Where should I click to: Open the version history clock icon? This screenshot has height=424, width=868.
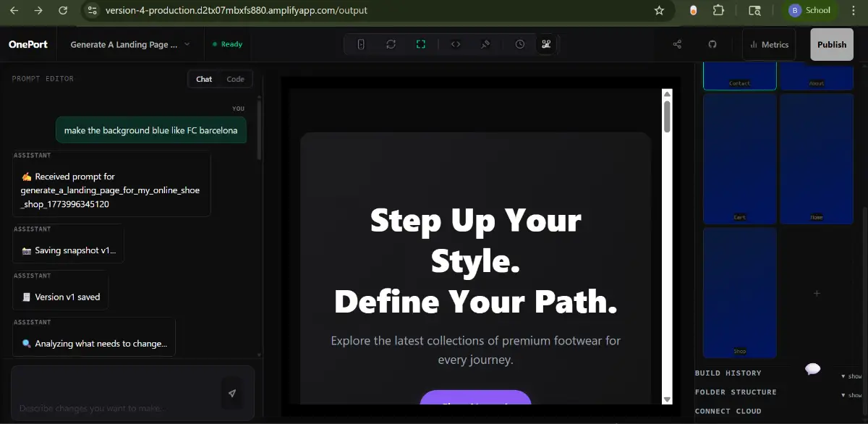point(520,44)
